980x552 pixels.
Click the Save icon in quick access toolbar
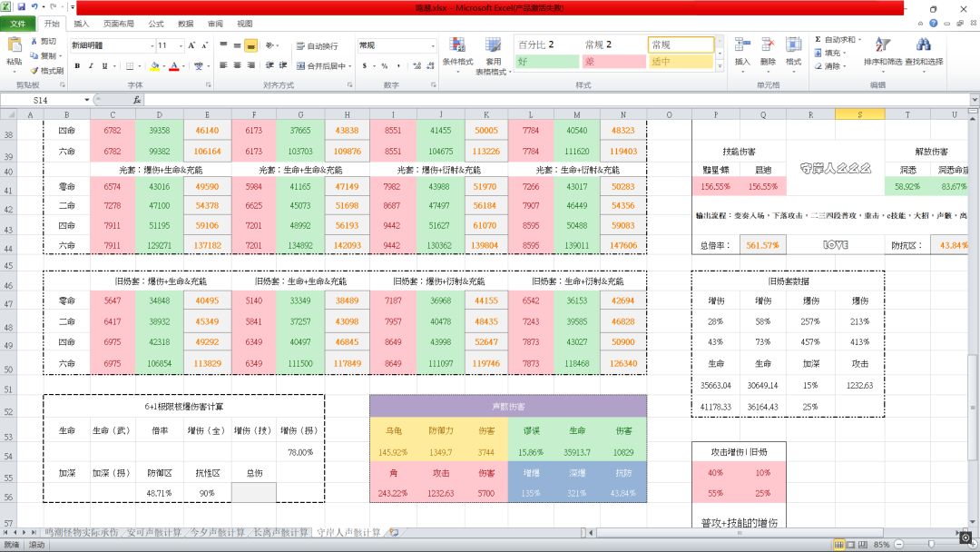(22, 7)
